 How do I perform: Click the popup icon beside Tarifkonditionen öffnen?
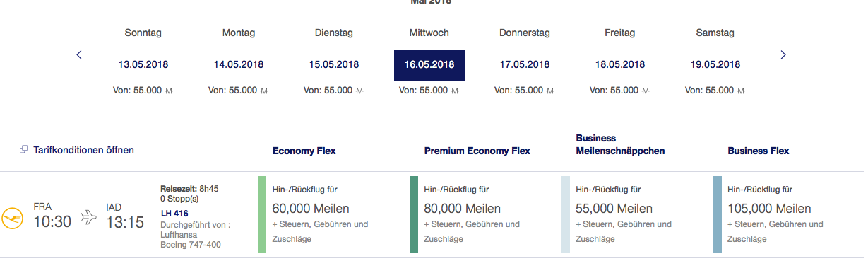[x=23, y=150]
